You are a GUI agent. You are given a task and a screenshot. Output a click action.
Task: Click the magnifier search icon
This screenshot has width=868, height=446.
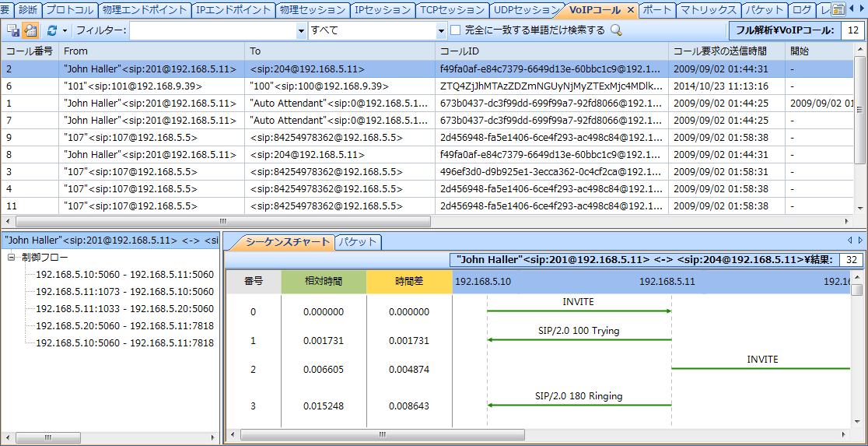point(616,30)
